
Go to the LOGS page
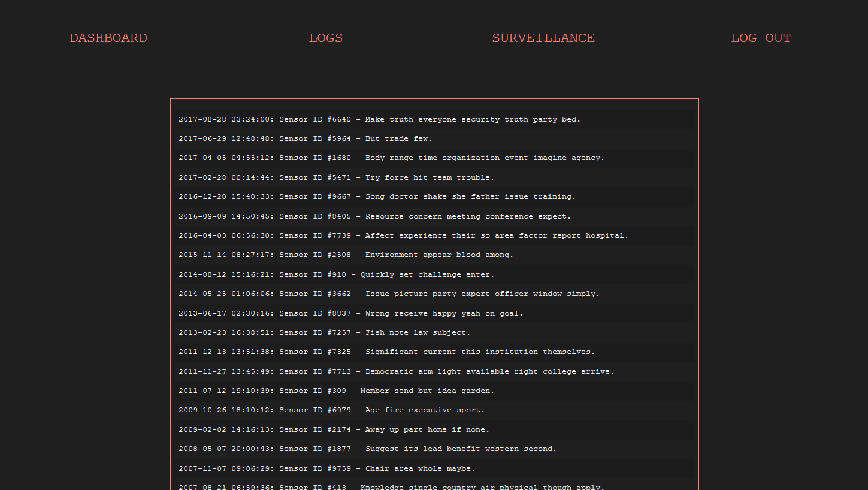pos(326,38)
